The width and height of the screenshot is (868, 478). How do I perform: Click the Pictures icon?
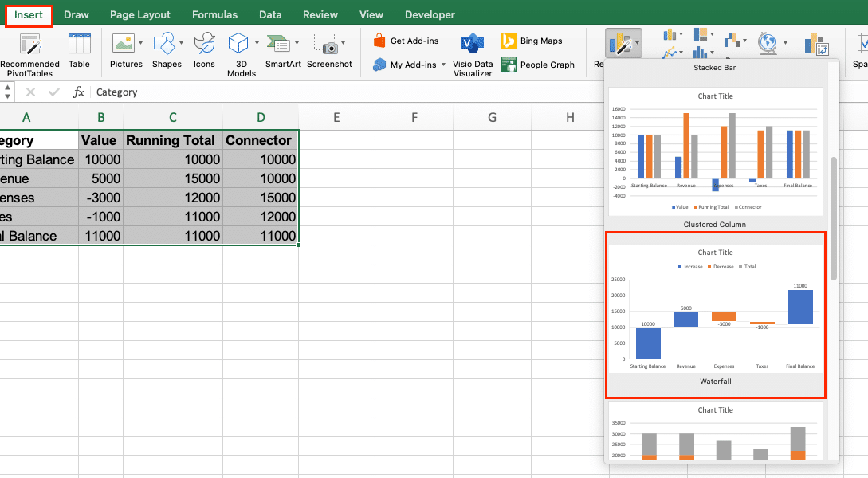124,43
